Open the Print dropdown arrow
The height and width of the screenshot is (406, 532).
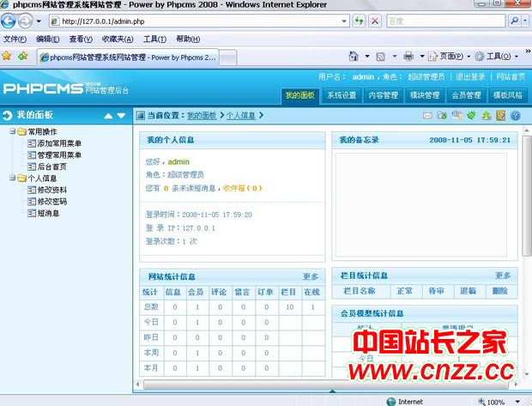(x=422, y=57)
